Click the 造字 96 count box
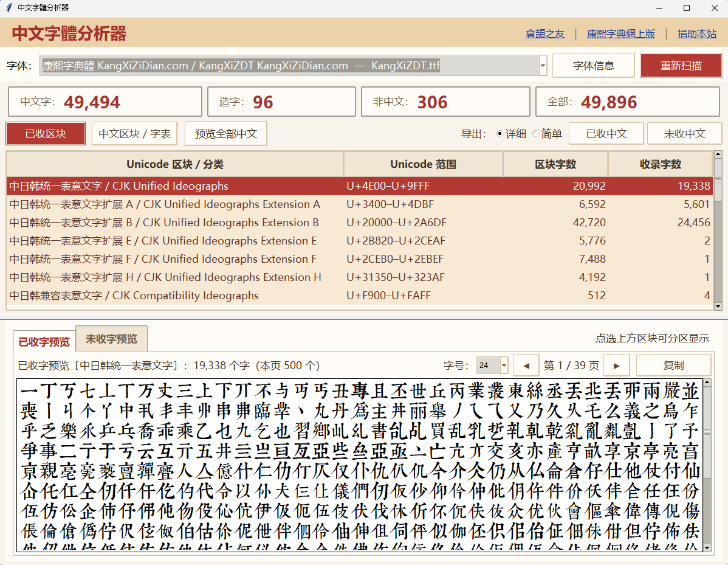The image size is (728, 565). click(281, 102)
